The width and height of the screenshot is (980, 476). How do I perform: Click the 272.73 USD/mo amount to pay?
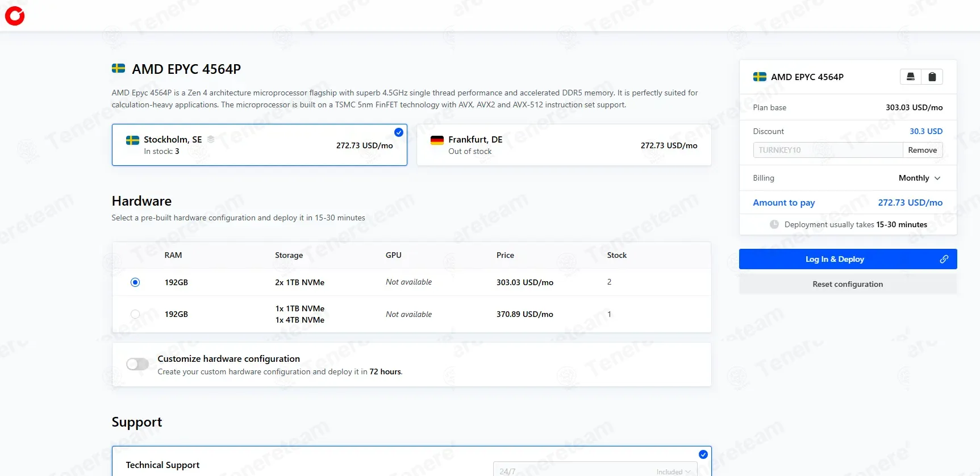(910, 203)
